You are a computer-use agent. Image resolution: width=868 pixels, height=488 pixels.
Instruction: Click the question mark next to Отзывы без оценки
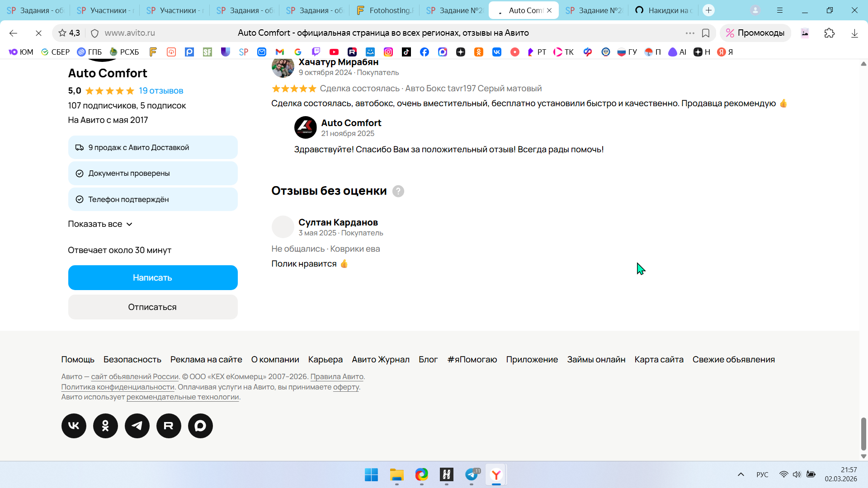pyautogui.click(x=398, y=191)
